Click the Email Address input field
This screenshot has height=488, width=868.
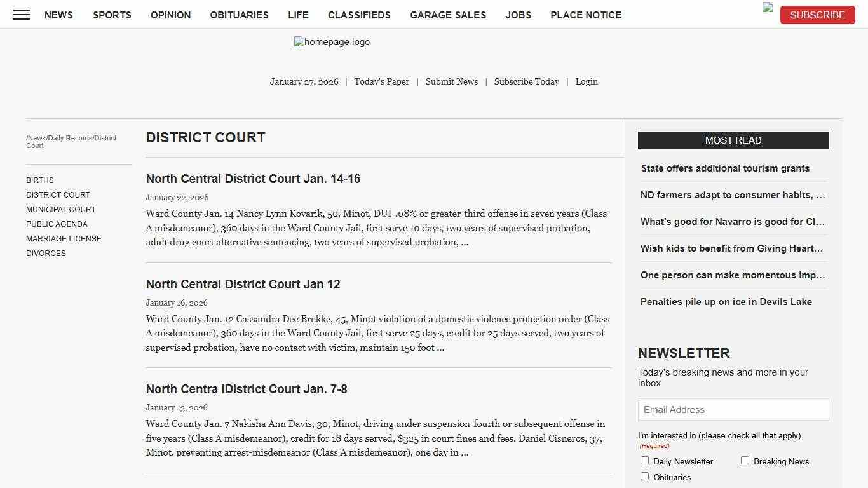point(733,409)
